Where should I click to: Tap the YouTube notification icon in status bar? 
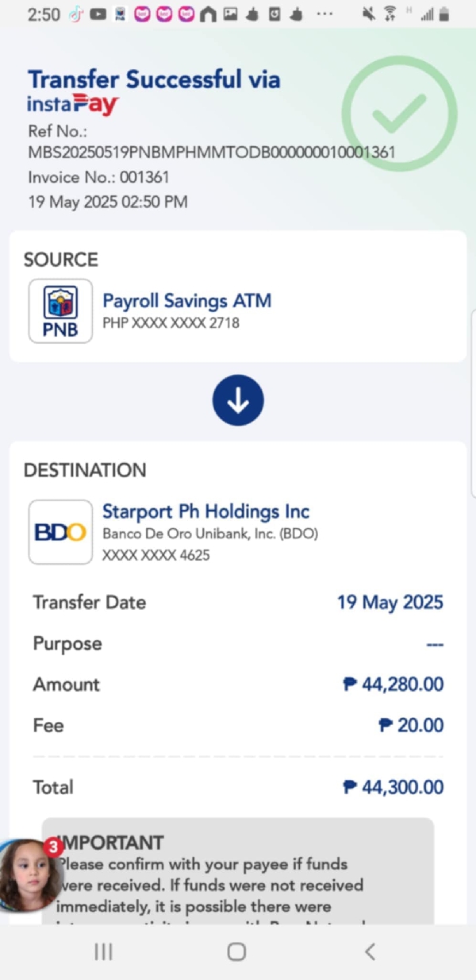point(98,14)
